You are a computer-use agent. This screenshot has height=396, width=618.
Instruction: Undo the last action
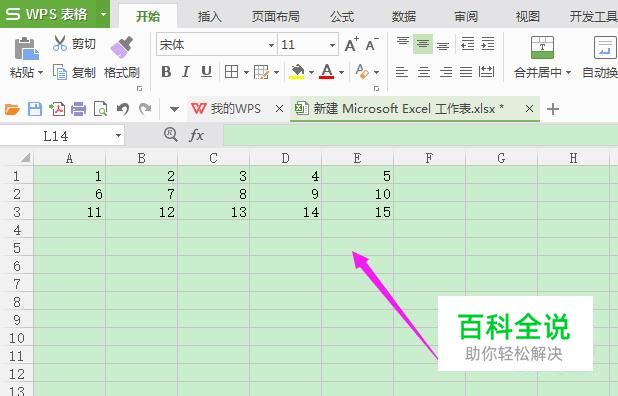pyautogui.click(x=123, y=109)
